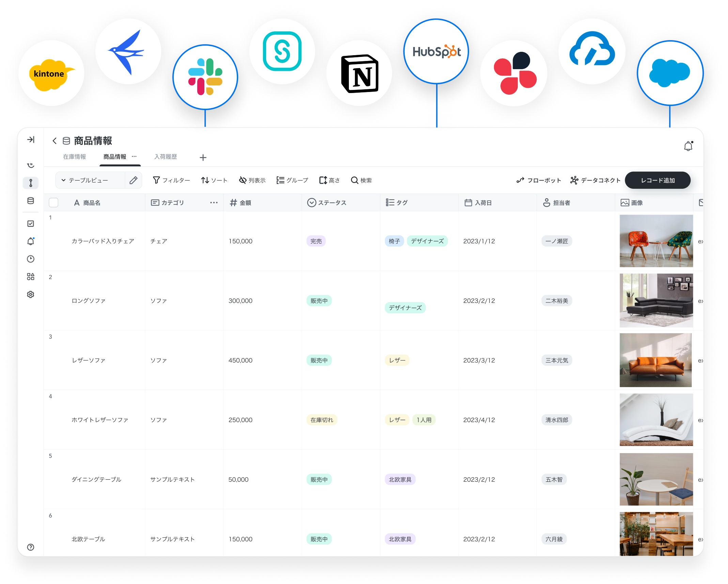The image size is (728, 584).
Task: Open the データコネクト button
Action: click(595, 180)
